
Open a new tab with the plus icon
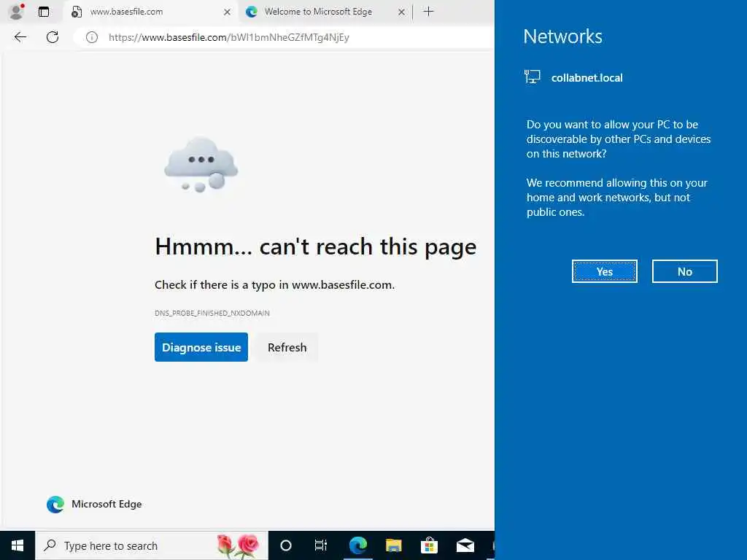[x=428, y=12]
